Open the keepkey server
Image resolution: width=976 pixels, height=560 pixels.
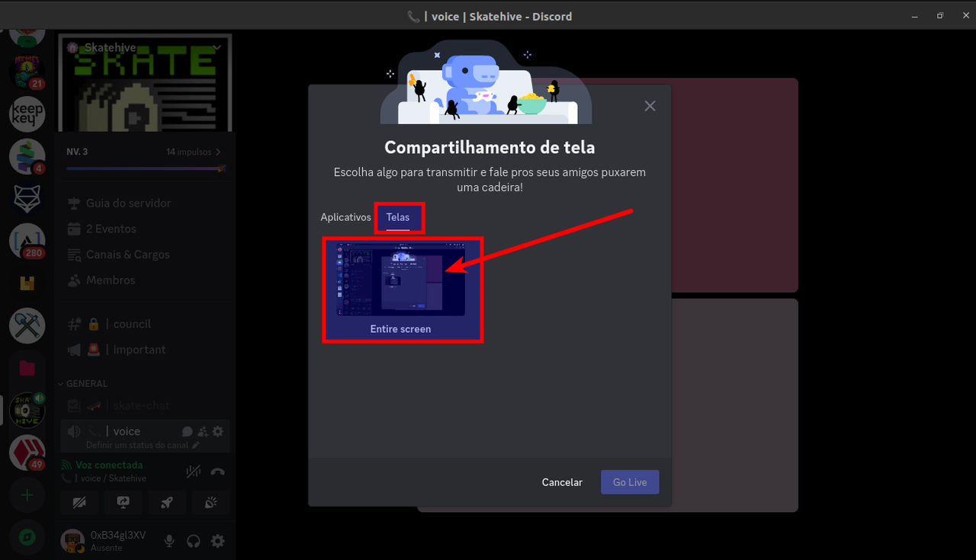(27, 114)
